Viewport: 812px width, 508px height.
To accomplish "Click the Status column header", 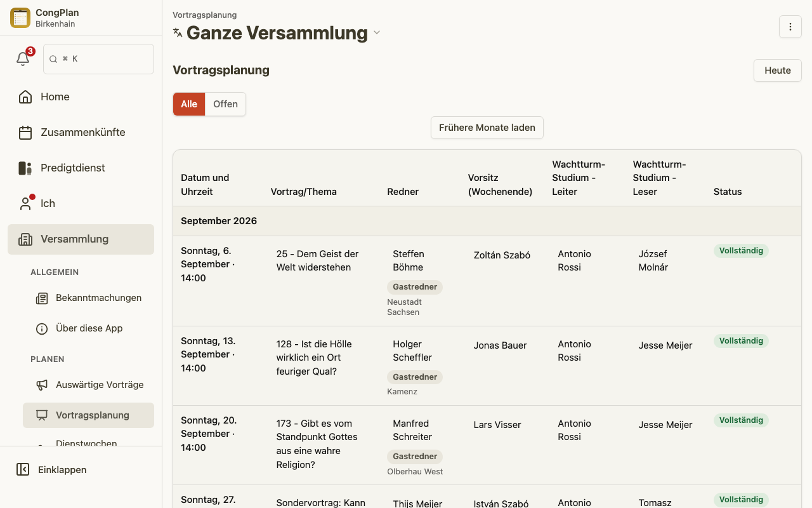I will point(728,192).
